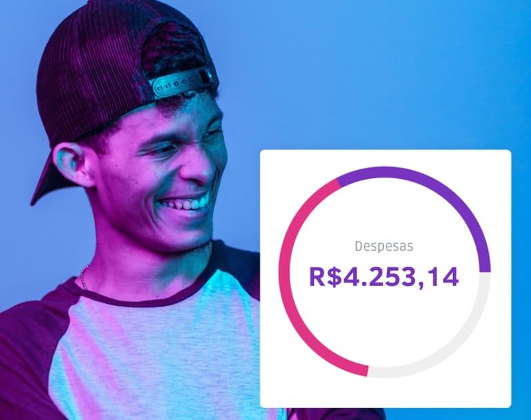Click the empty white area below the amount
531x420 pixels.
(384, 325)
